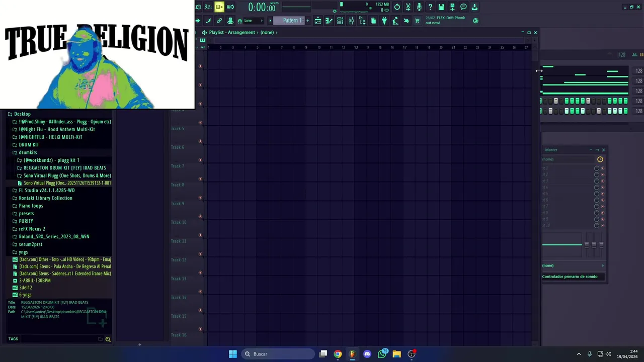Image resolution: width=644 pixels, height=362 pixels.
Task: Open the undo history circular arrow icon
Action: (397, 7)
